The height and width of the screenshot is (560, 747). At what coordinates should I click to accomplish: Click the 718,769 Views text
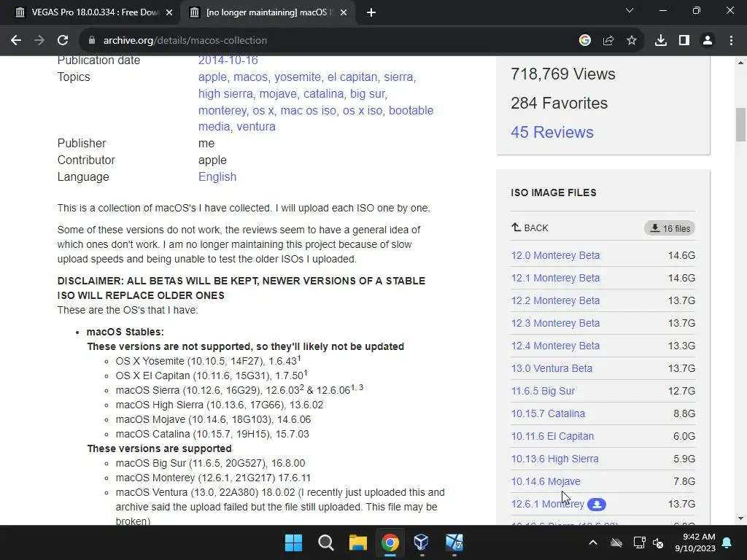[x=563, y=74]
